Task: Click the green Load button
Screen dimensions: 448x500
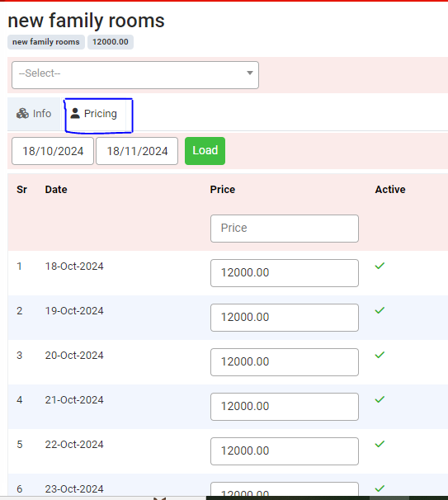Action: (205, 151)
